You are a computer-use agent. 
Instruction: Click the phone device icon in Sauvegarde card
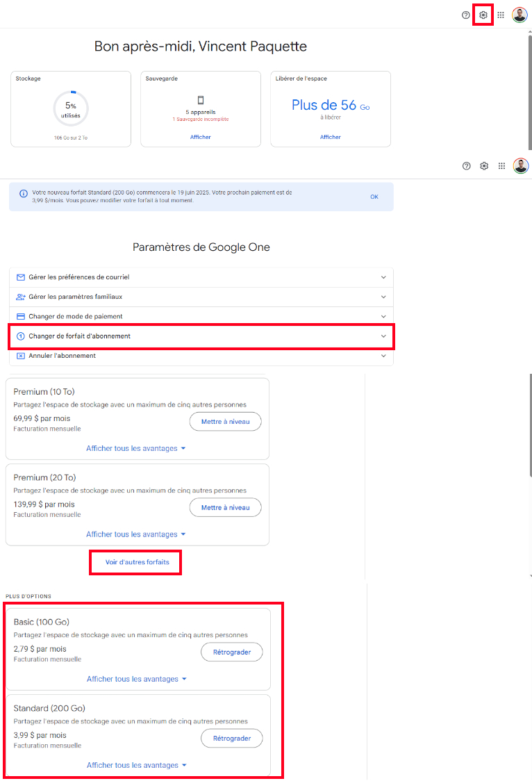pos(201,99)
